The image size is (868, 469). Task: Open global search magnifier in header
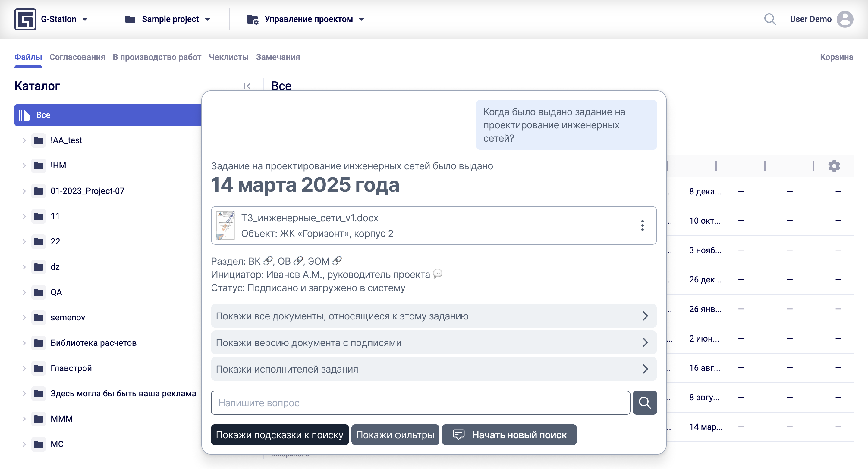coord(770,19)
